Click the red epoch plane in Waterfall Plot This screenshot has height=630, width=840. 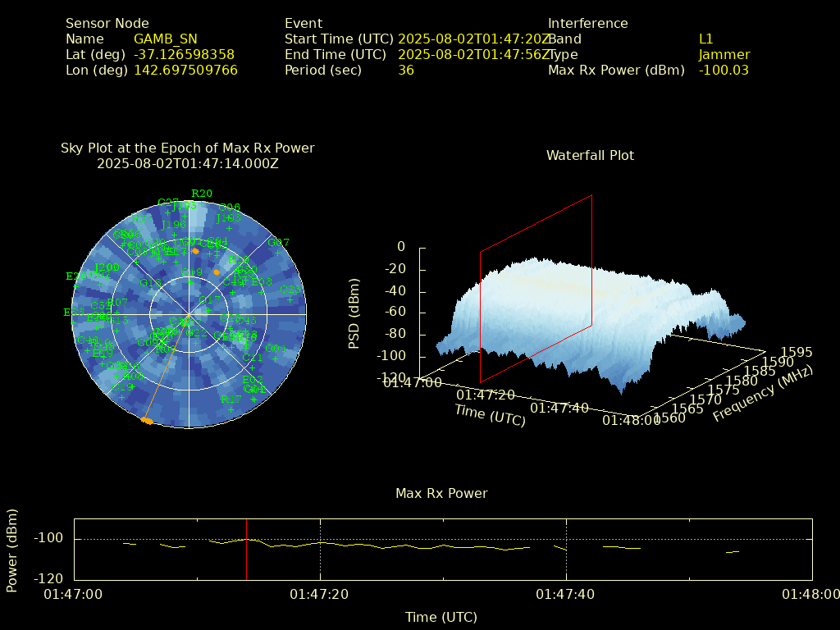point(536,287)
